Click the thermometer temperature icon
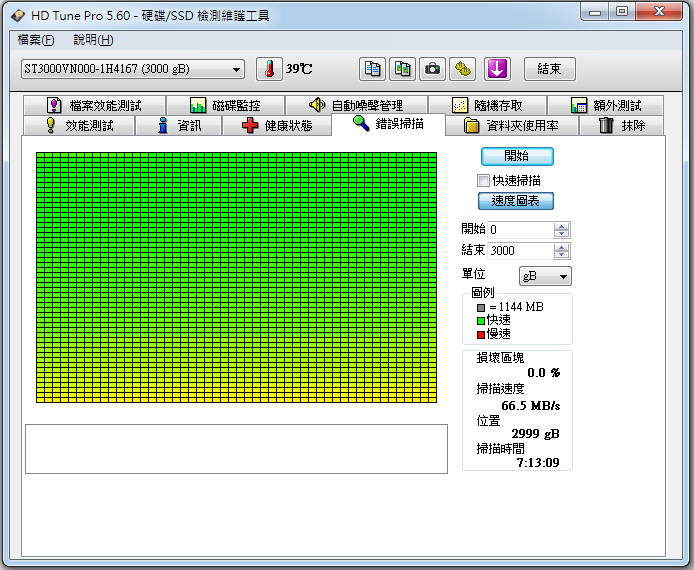This screenshot has width=694, height=570. pos(269,69)
